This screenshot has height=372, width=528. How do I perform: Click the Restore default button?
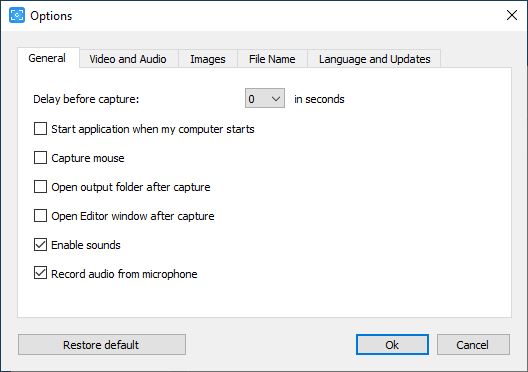pyautogui.click(x=102, y=345)
